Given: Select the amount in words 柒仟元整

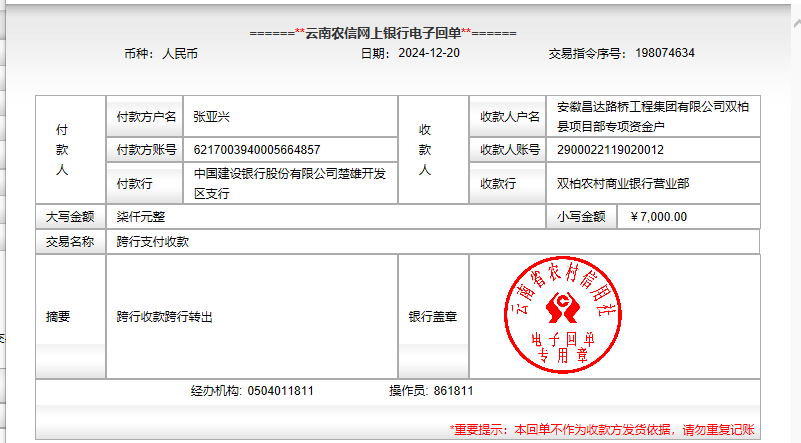Looking at the screenshot, I should 141,216.
